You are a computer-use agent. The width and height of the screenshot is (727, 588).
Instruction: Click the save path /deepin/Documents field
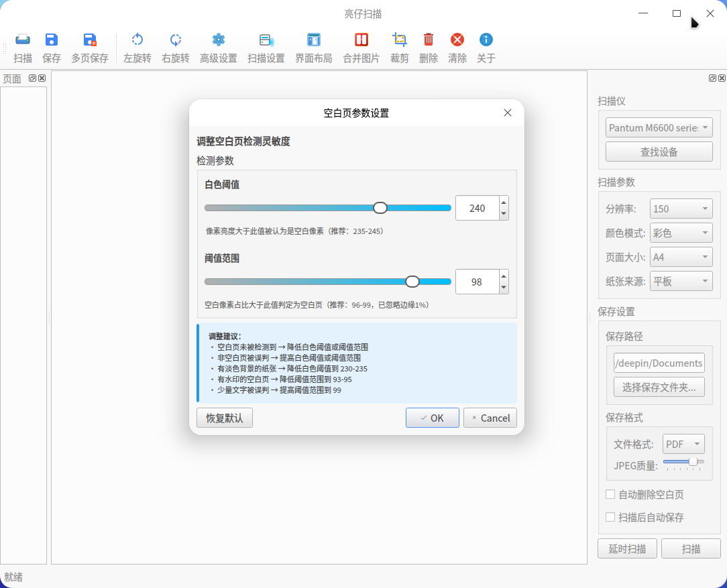pyautogui.click(x=659, y=363)
